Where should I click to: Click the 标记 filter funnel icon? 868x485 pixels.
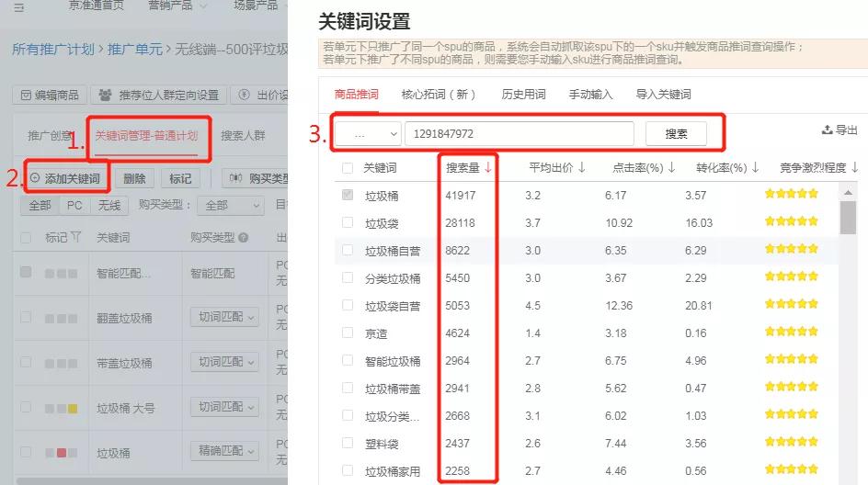click(75, 237)
